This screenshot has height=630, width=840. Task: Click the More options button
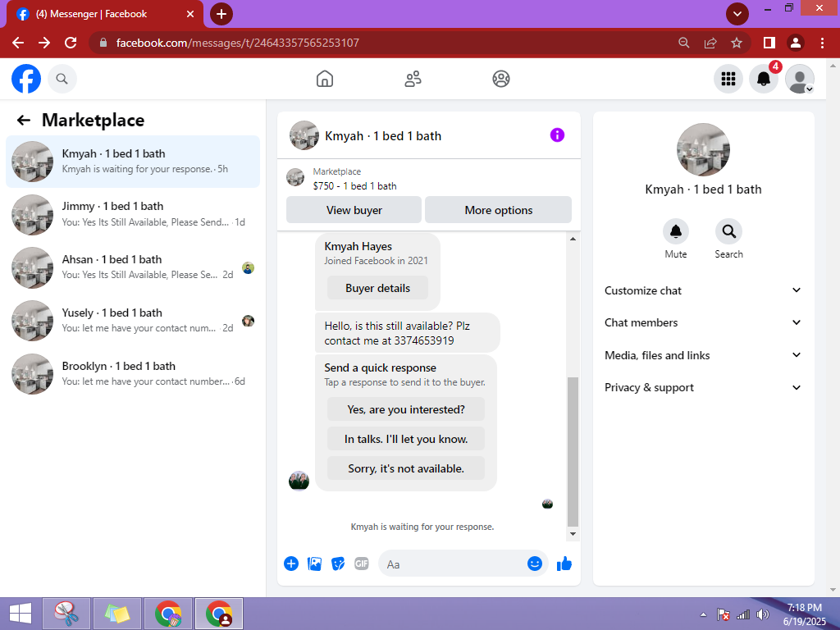498,210
